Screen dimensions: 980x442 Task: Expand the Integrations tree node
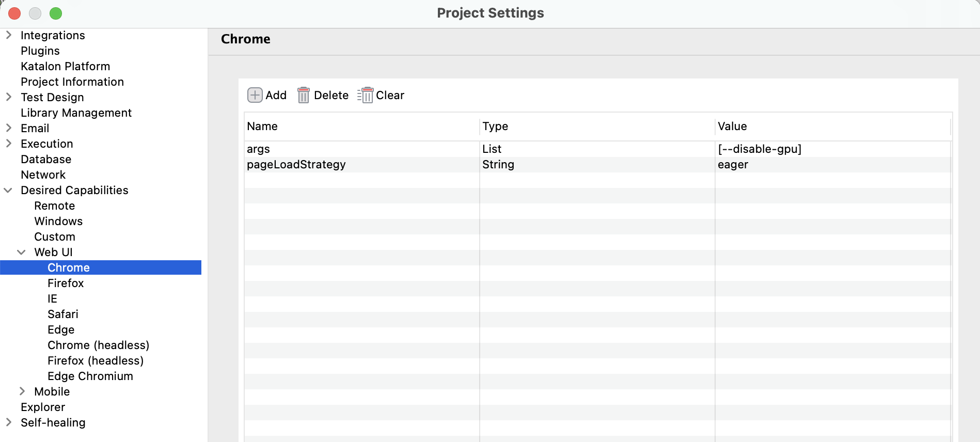(9, 35)
